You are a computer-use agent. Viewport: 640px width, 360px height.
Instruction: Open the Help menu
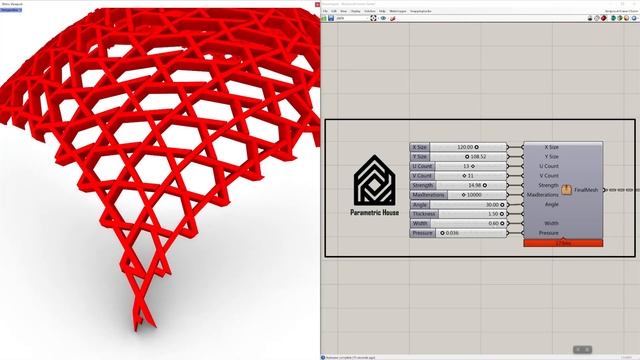382,11
